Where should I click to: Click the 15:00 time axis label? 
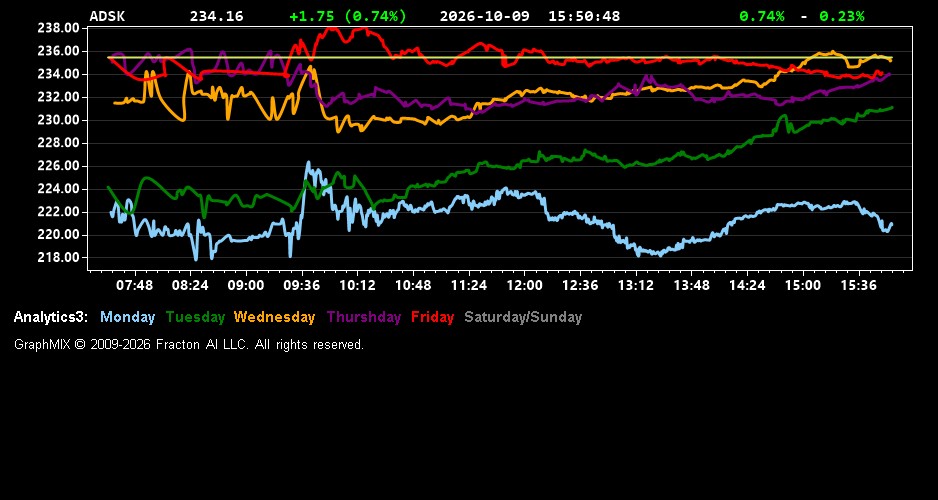coord(803,285)
